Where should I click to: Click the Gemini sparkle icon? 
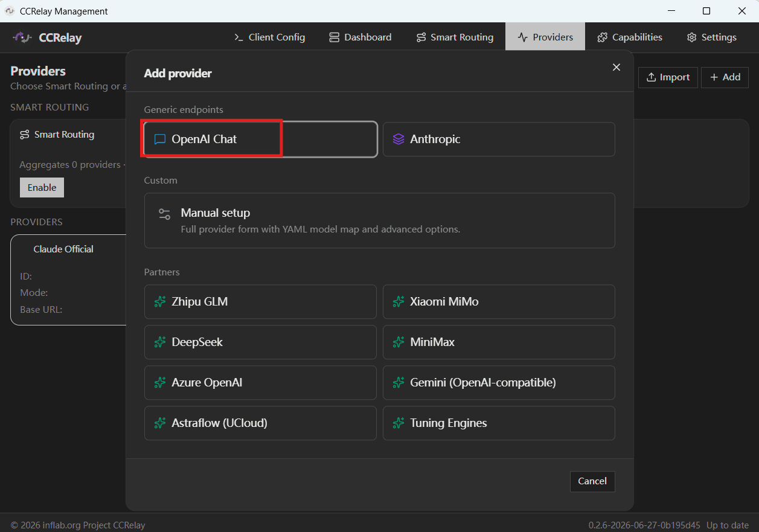399,383
